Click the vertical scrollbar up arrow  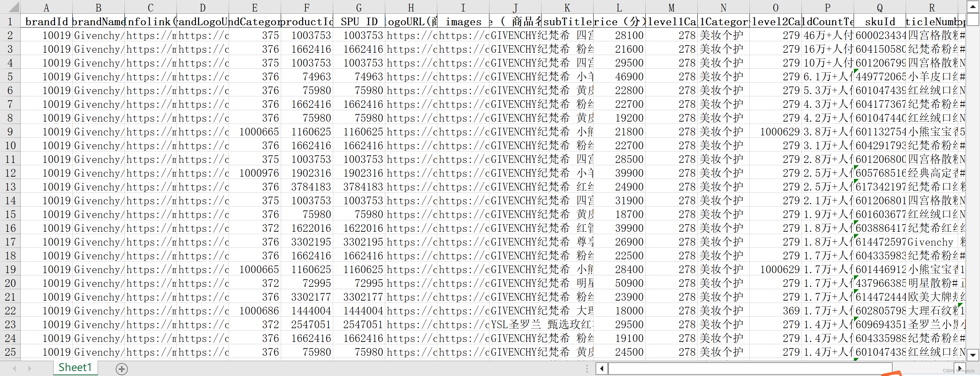973,7
